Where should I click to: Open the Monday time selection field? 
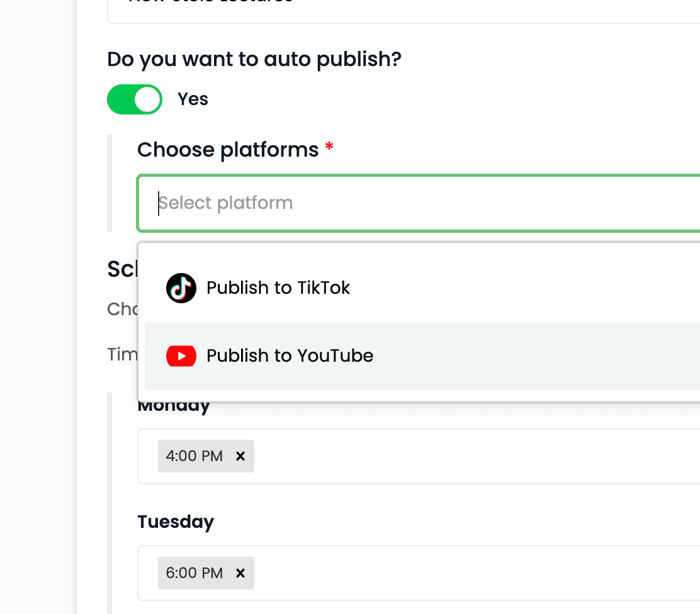(x=419, y=456)
